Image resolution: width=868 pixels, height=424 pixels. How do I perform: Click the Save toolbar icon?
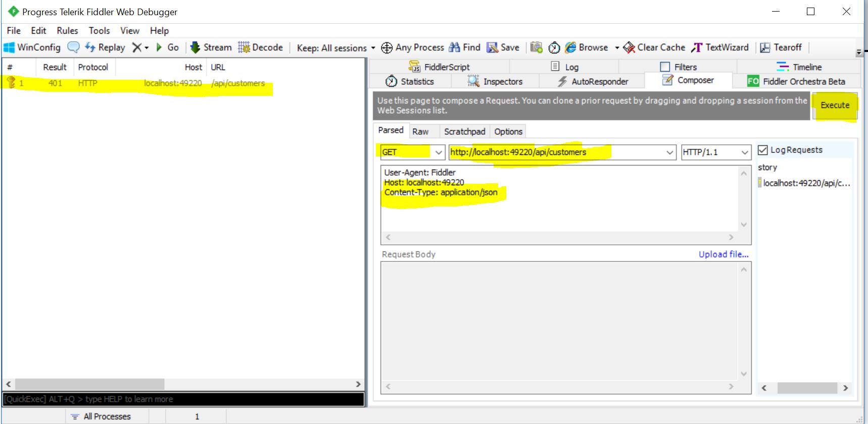(x=492, y=47)
